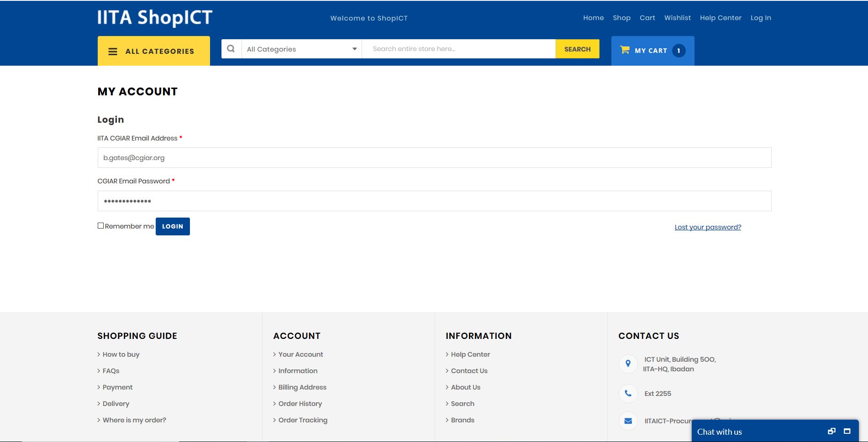Go to the Shop page
868x442 pixels.
621,18
